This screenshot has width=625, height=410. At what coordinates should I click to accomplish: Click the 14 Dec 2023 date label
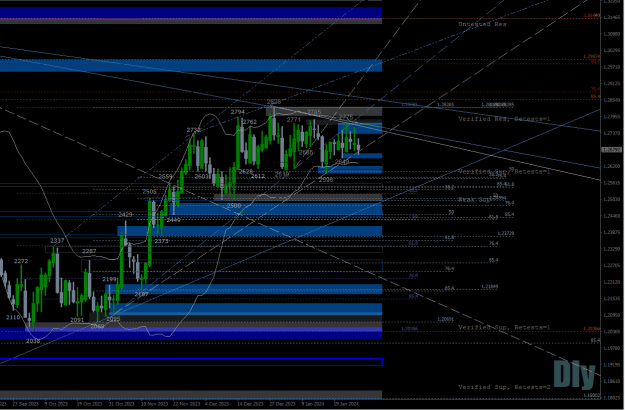pyautogui.click(x=250, y=404)
